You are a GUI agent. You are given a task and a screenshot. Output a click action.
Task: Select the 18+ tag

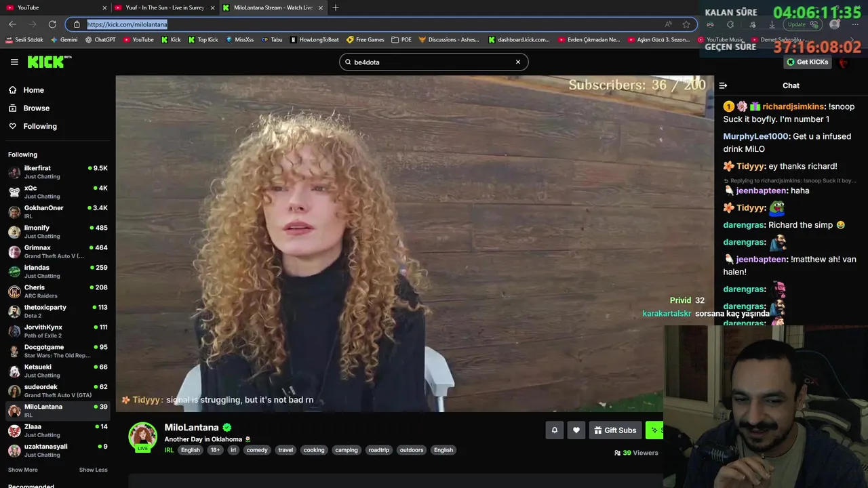[215, 450]
